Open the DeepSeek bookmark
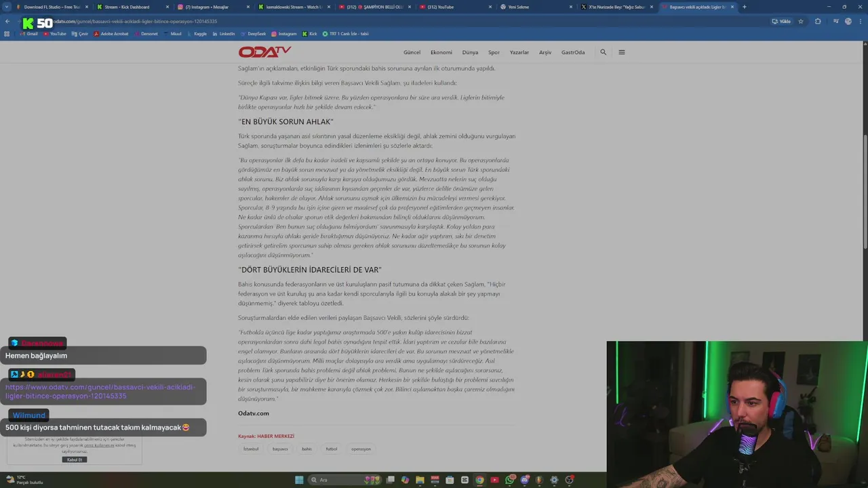The height and width of the screenshot is (488, 868). point(253,33)
